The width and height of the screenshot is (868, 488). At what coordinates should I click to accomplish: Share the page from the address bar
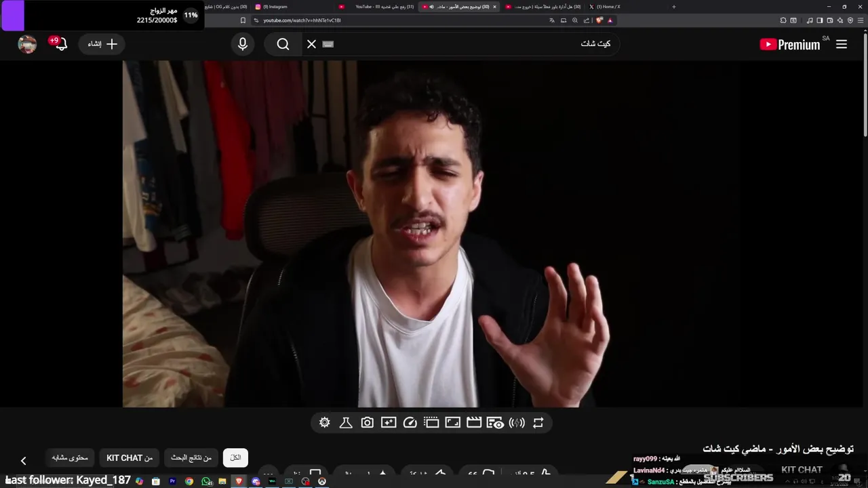point(587,20)
